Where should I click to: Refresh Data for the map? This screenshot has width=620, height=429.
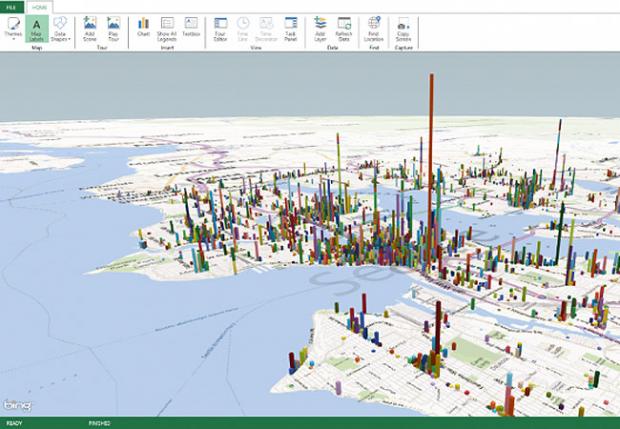pyautogui.click(x=344, y=27)
